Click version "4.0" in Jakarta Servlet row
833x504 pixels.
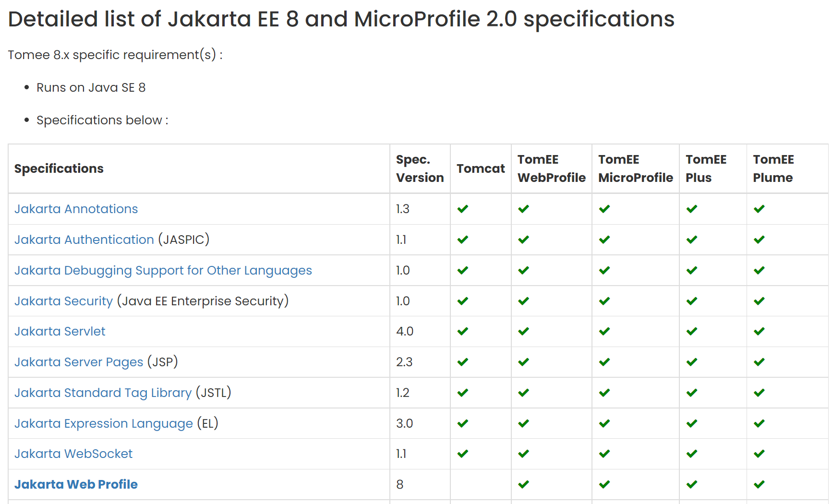click(x=405, y=331)
